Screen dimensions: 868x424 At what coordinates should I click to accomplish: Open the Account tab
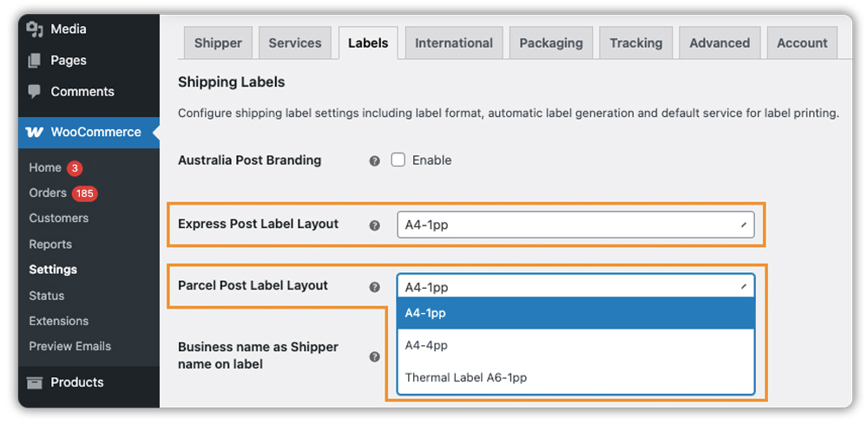pos(802,43)
